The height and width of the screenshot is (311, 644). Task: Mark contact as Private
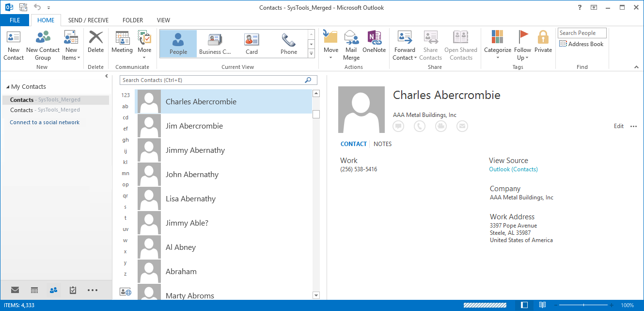(x=543, y=42)
